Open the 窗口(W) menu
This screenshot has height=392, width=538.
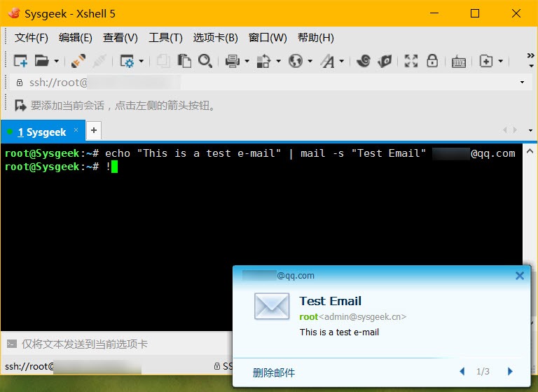point(268,37)
